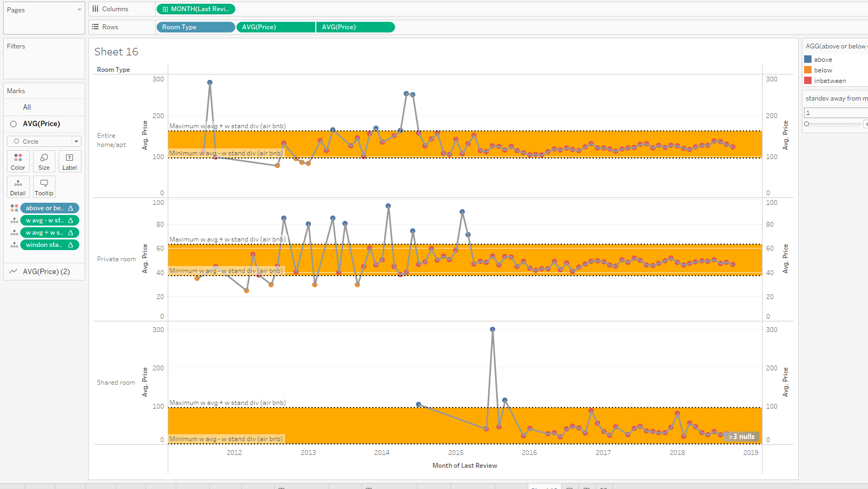The height and width of the screenshot is (489, 868).
Task: Expand the MONTH(Last Review) pill plus icon
Action: tap(165, 9)
